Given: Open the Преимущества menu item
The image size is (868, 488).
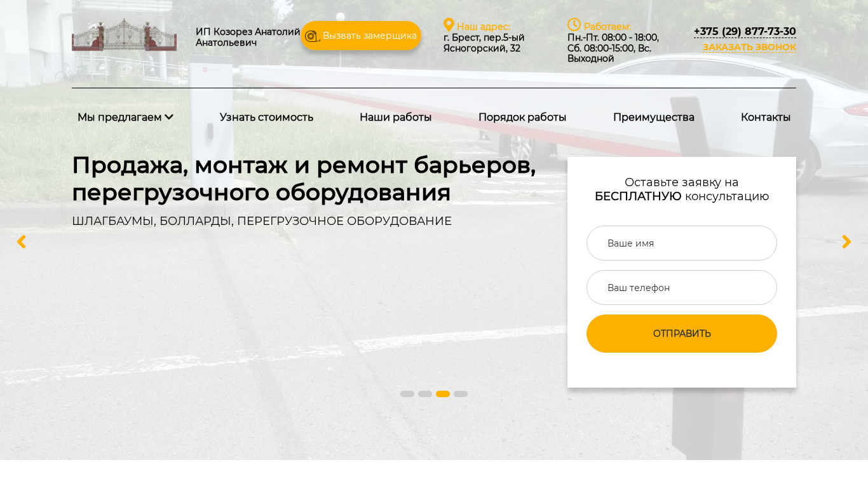Looking at the screenshot, I should coord(653,117).
